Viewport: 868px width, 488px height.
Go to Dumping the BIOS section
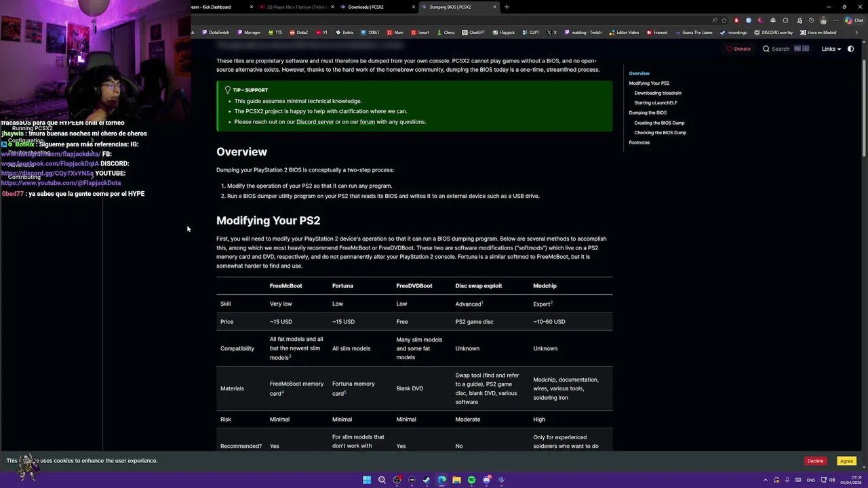648,113
